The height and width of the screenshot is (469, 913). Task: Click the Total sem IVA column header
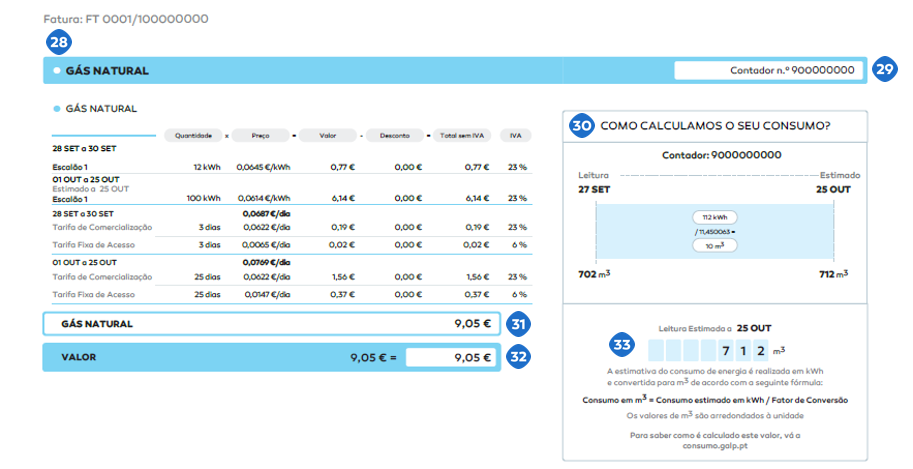point(462,136)
